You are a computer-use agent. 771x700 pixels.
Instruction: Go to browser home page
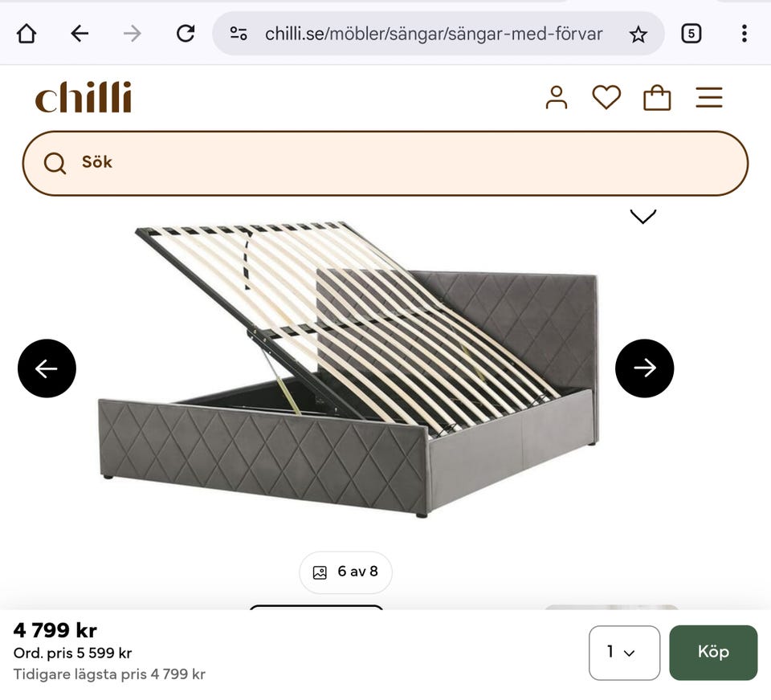point(27,34)
